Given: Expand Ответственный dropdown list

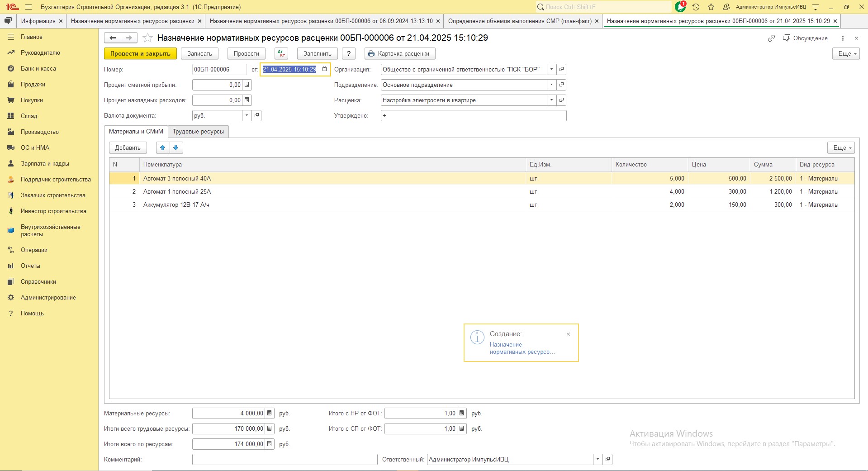Looking at the screenshot, I should tap(598, 459).
